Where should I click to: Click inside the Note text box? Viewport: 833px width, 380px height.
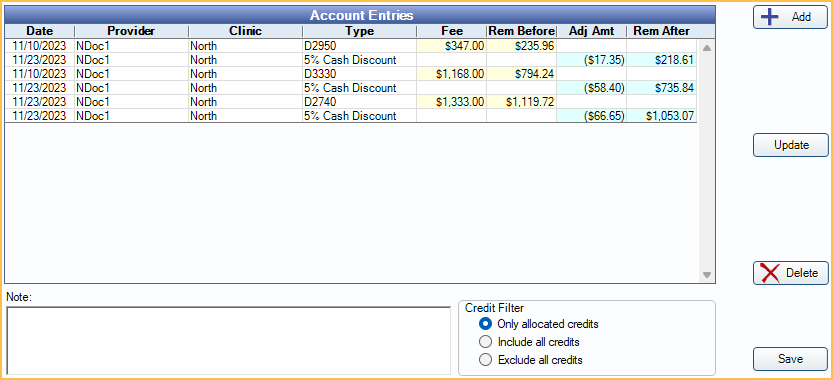click(228, 341)
